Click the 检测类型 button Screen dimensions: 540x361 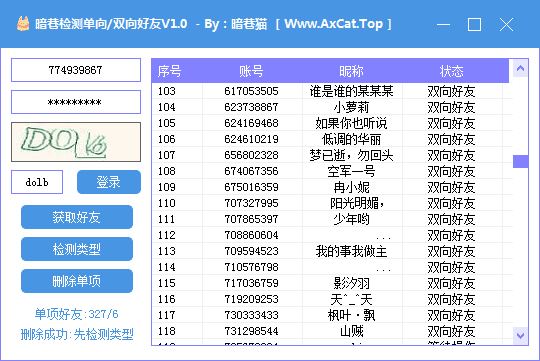pyautogui.click(x=77, y=249)
